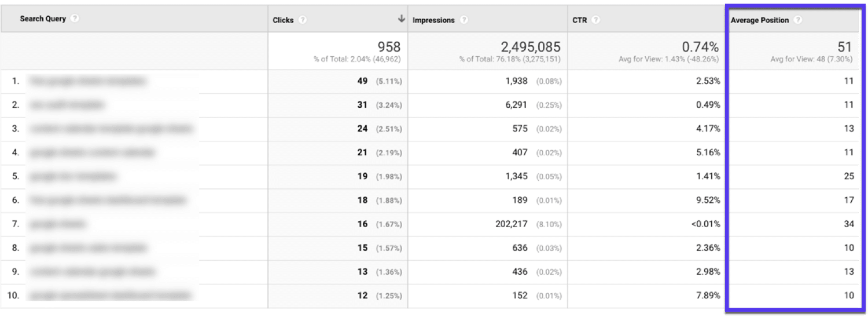Click help icon beside Clicks header
Screen dimensions: 868x317
[303, 20]
